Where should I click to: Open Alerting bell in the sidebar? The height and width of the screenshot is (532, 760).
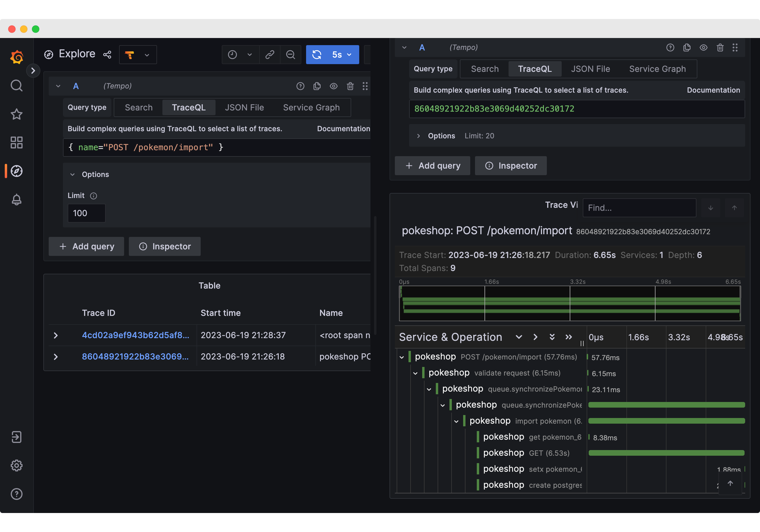pyautogui.click(x=17, y=199)
